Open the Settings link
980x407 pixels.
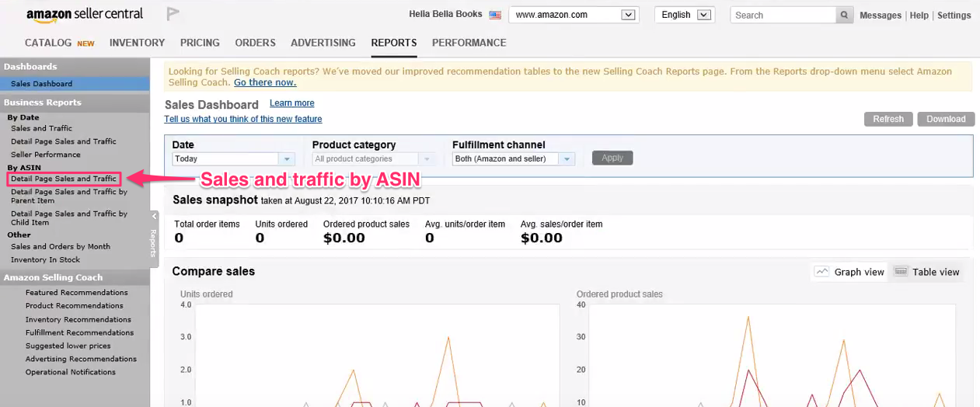[x=954, y=16]
